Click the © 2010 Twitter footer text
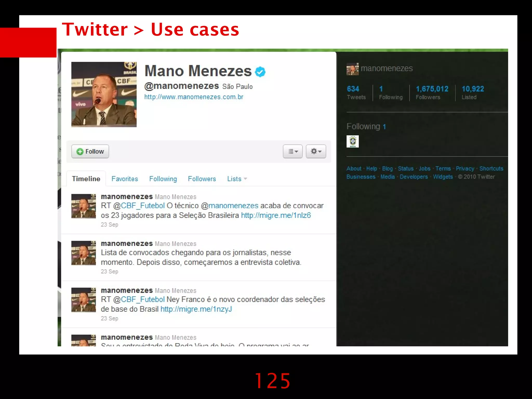 (x=476, y=177)
